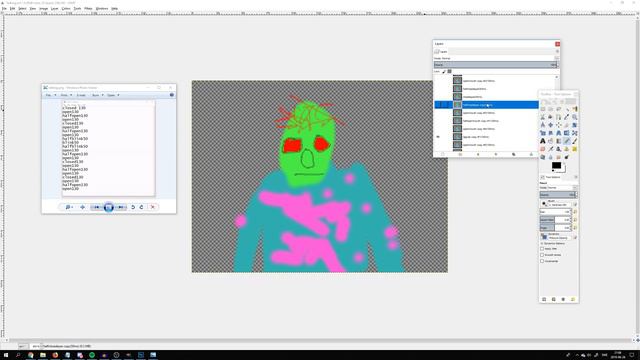This screenshot has height=360, width=640.
Task: Open the layer Mode dropdown in Layers dialog
Action: click(495, 58)
